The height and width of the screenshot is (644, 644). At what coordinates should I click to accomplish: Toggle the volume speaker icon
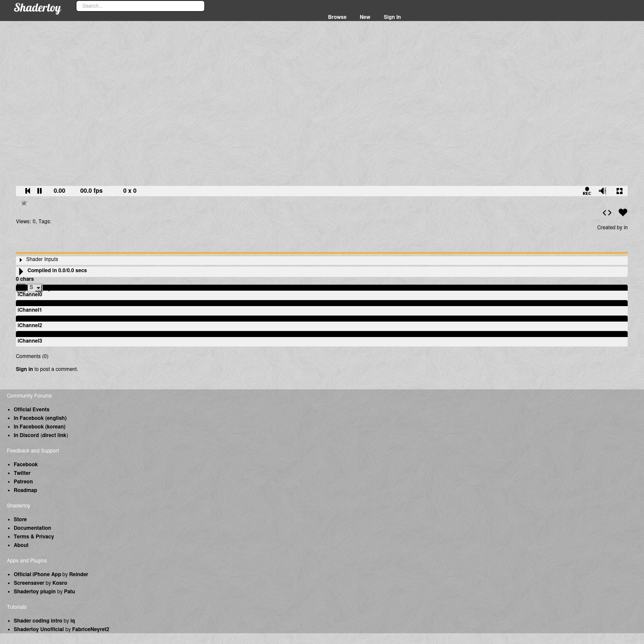pos(603,191)
